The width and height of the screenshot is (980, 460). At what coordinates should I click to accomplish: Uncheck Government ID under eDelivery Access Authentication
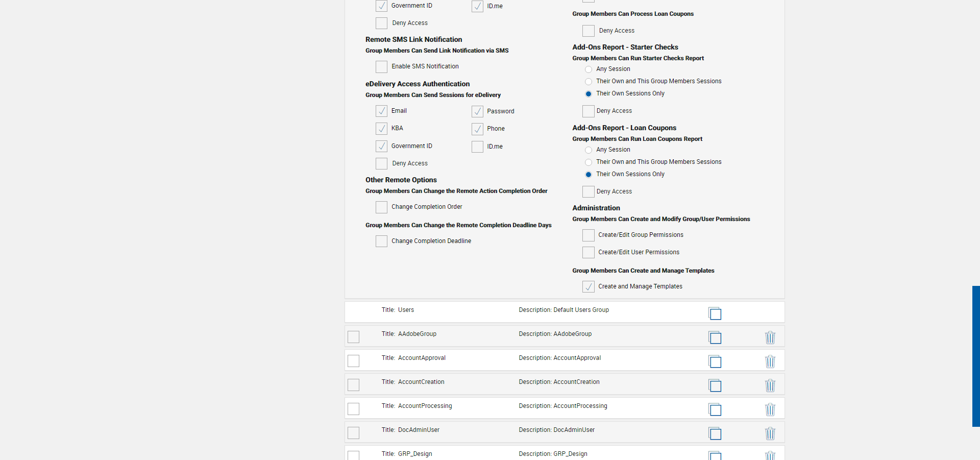381,147
